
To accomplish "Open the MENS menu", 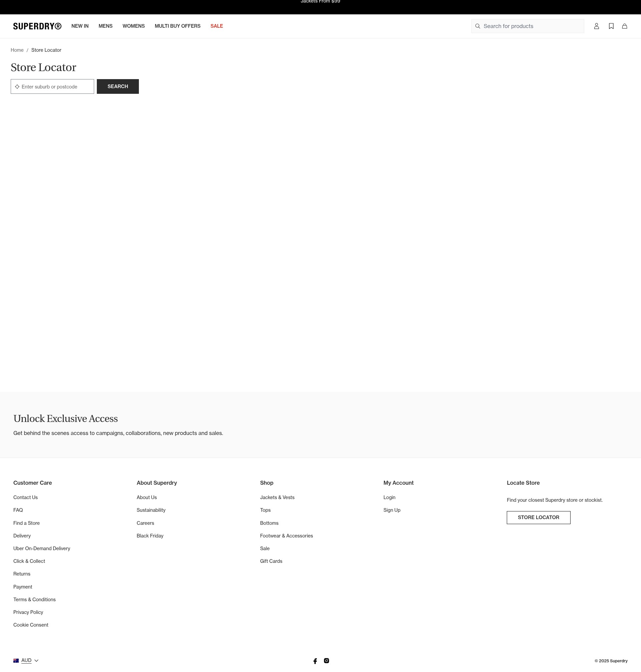I will (x=105, y=26).
